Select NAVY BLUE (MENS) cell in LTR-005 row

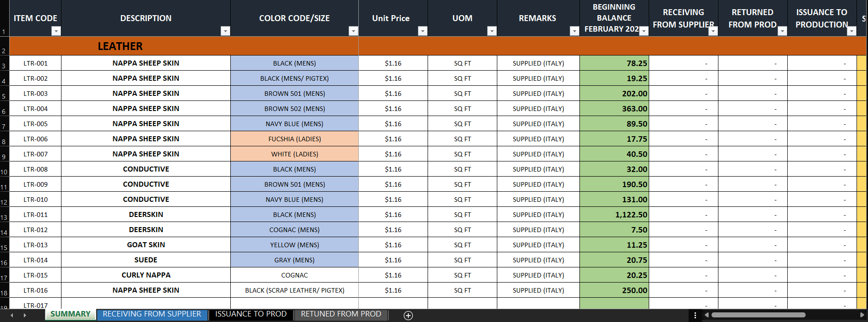click(295, 124)
